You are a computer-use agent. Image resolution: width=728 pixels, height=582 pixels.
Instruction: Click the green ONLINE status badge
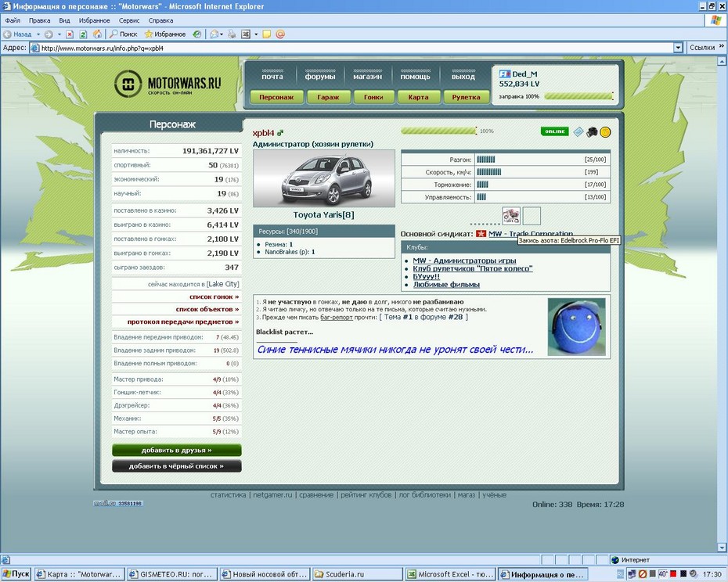click(554, 131)
